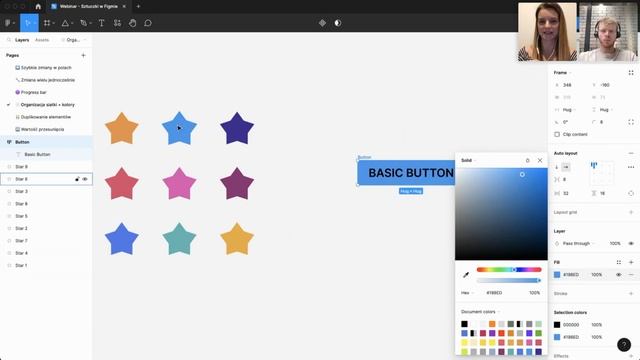Screen dimensions: 640x360
Task: Open a new tab with plus
Action: click(138, 7)
